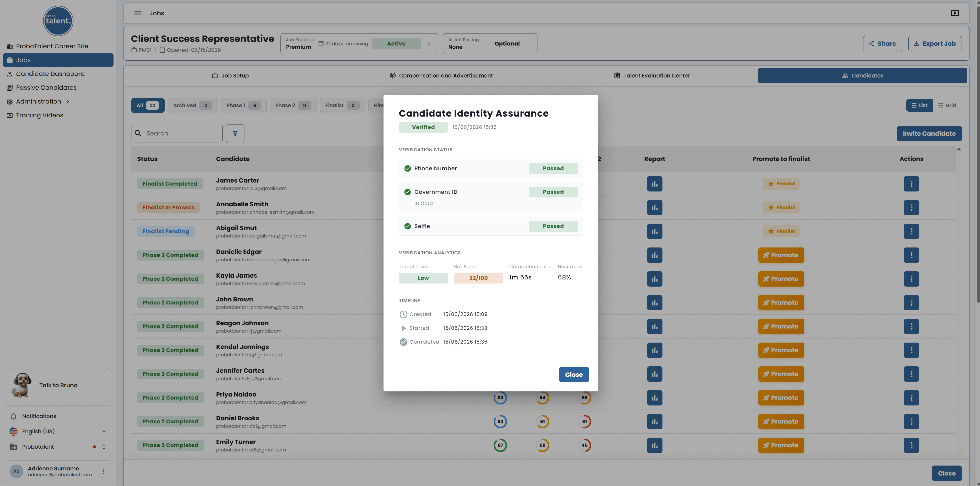Open report chart for Abigail Smut

654,231
